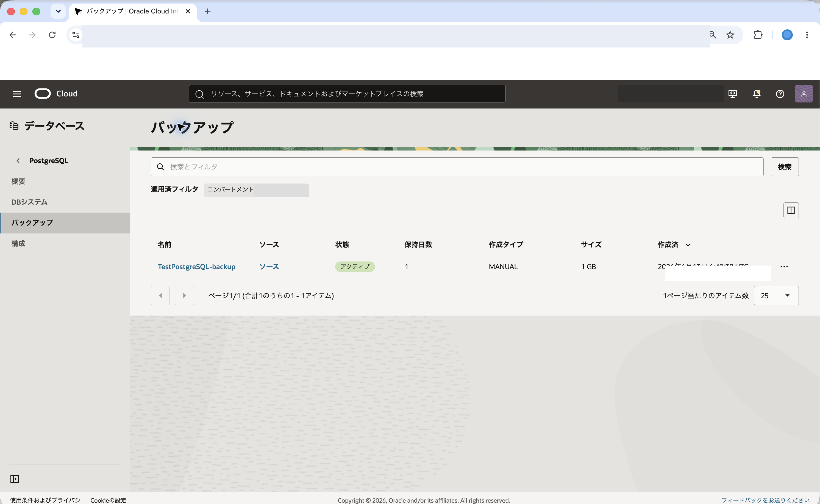The image size is (820, 504).
Task: Select バックアップ in the sidebar
Action: point(65,223)
